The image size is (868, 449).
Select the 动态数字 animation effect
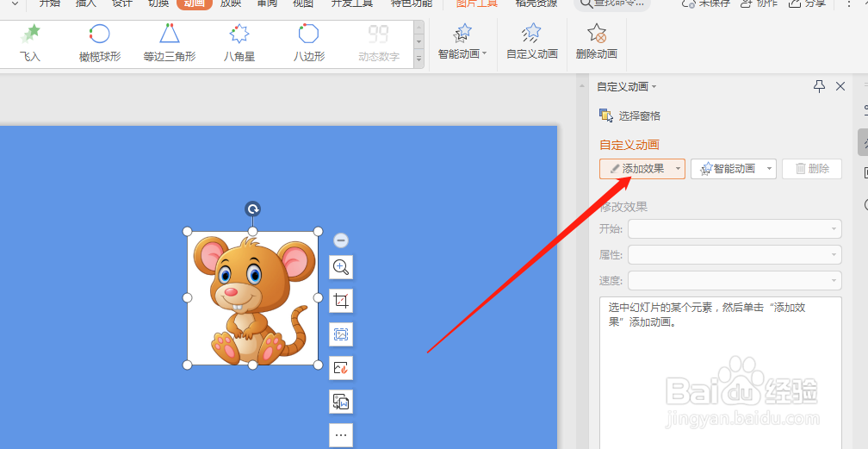click(379, 43)
